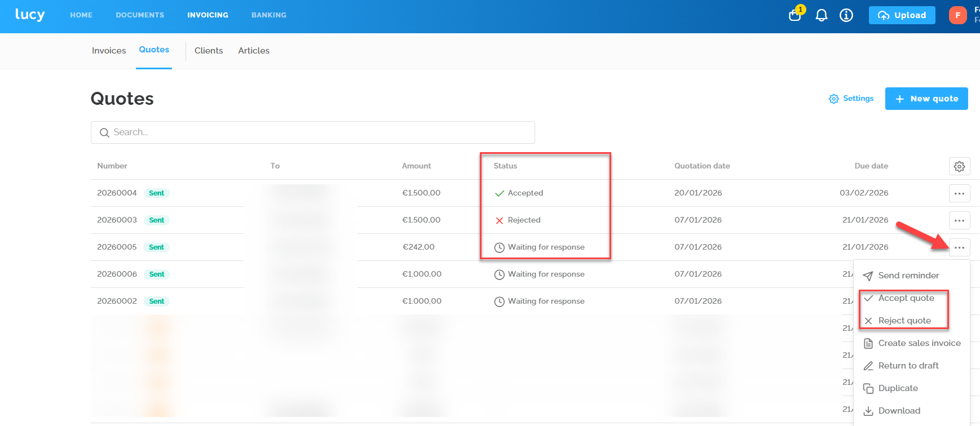Open quote number 20260004

coord(117,193)
